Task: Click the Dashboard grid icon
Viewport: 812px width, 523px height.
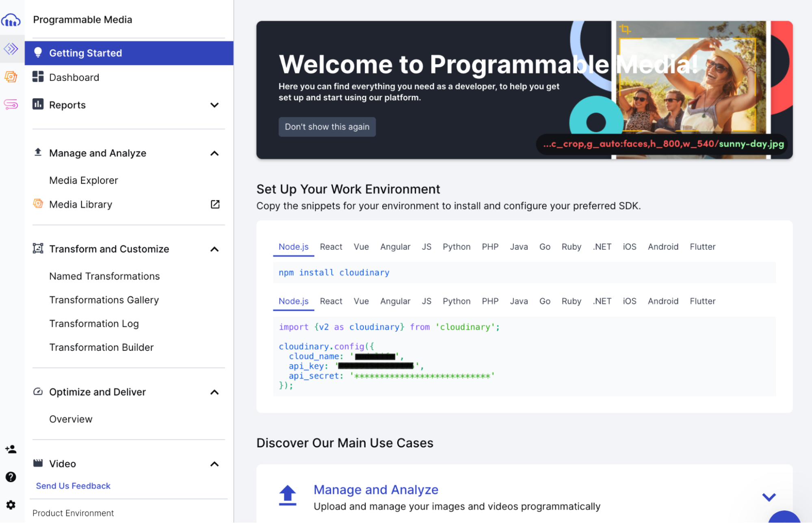Action: pos(38,77)
